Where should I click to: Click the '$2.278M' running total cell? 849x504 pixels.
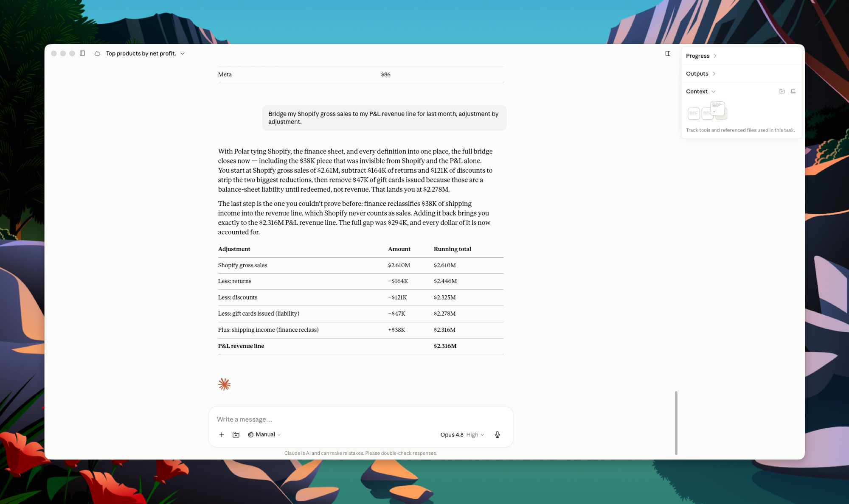click(x=444, y=314)
